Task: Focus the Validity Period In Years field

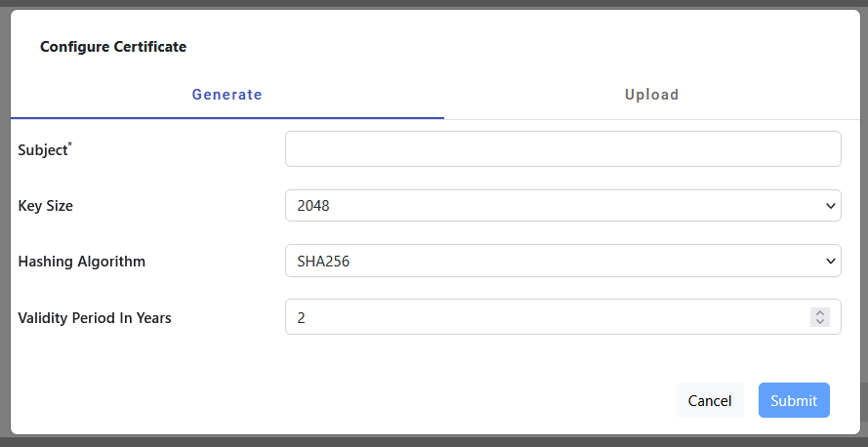Action: (547, 317)
